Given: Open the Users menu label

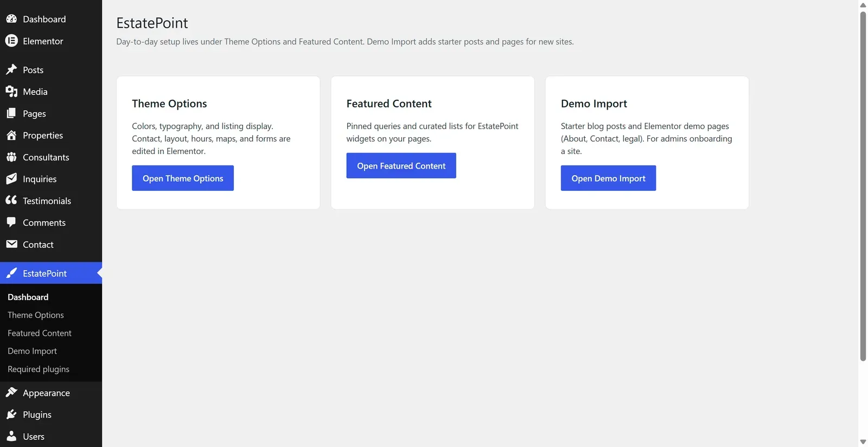Looking at the screenshot, I should [x=34, y=437].
